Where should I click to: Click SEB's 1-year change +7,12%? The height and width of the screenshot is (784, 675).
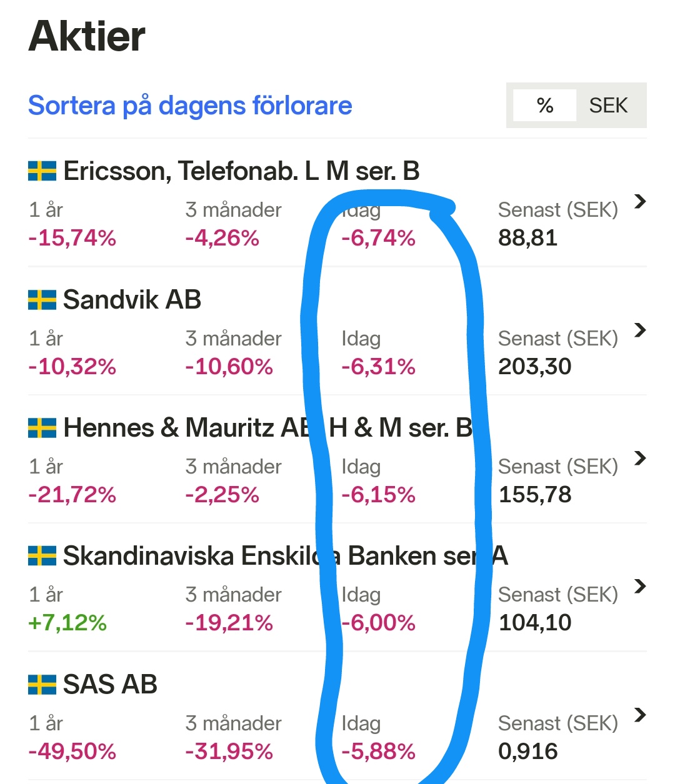pos(67,623)
